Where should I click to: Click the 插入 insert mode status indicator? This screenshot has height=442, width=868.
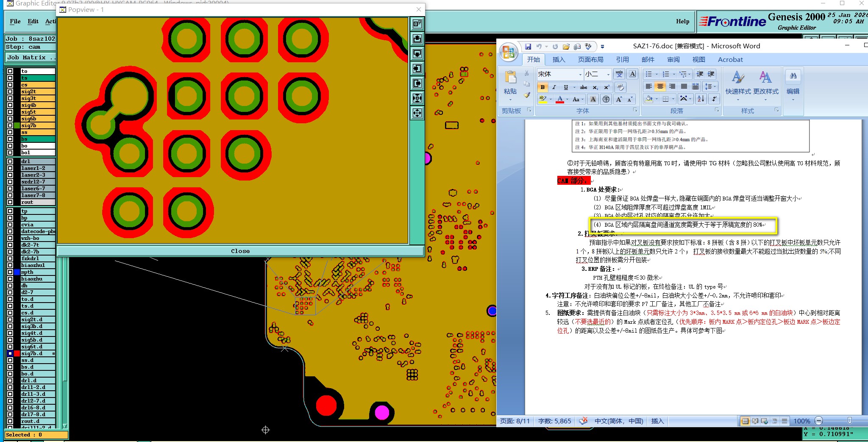coord(657,421)
